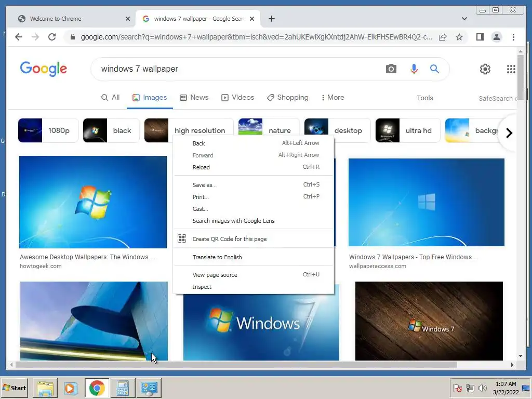Switch to the News results tab
The image size is (532, 399).
tap(194, 97)
